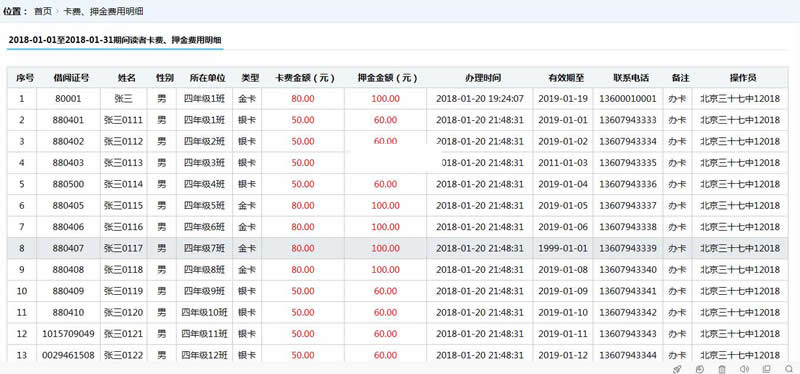Image resolution: width=800 pixels, height=374 pixels.
Task: Click the 卡费金额（元） column header
Action: [305, 78]
